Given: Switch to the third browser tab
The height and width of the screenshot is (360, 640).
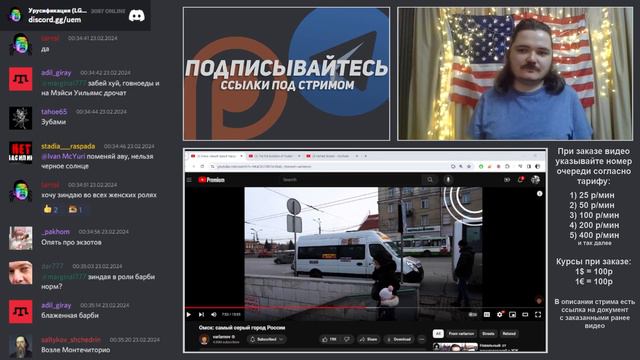Looking at the screenshot, I should (331, 156).
